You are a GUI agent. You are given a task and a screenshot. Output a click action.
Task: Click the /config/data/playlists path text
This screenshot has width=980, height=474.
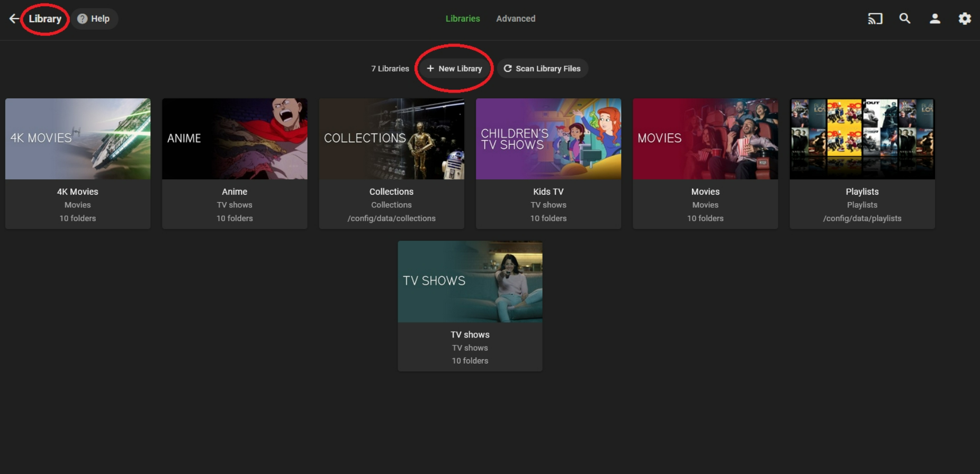coord(862,218)
